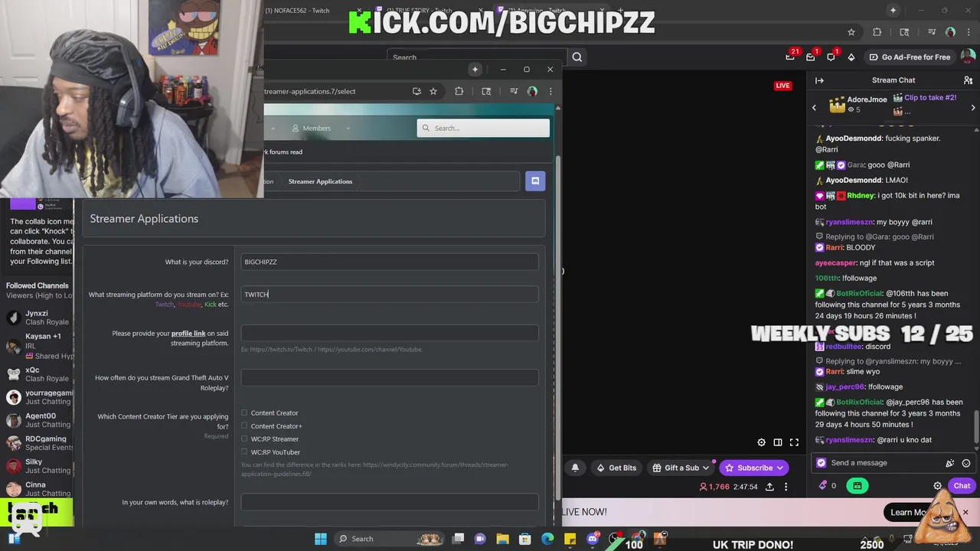This screenshot has width=980, height=551.
Task: Open the Twitch player settings gear
Action: [x=761, y=442]
